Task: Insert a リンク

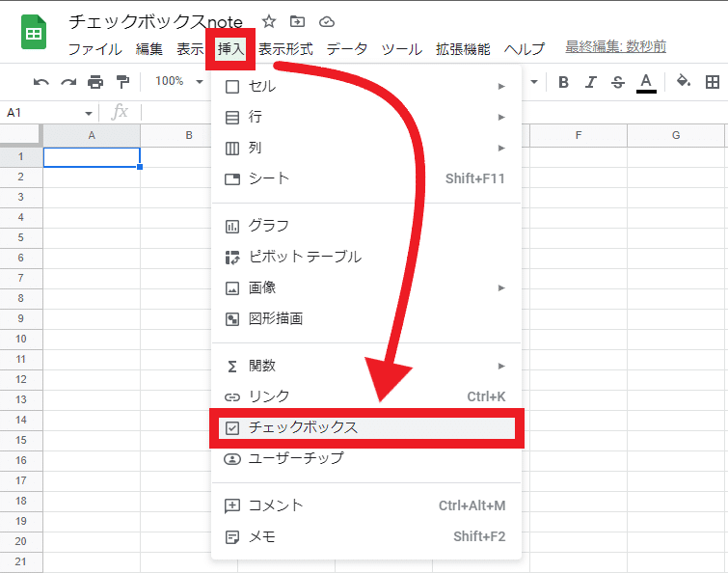Action: [365, 396]
